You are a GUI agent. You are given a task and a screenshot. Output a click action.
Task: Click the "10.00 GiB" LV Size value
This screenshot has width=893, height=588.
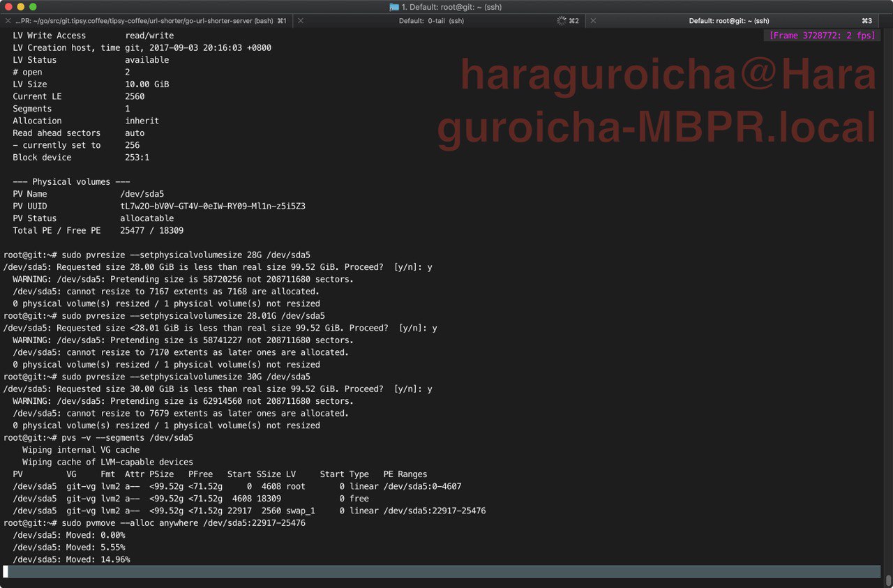[147, 84]
